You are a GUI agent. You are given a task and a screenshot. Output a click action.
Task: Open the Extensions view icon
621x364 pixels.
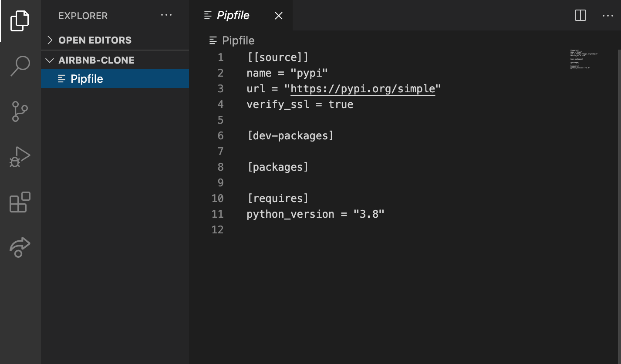20,202
